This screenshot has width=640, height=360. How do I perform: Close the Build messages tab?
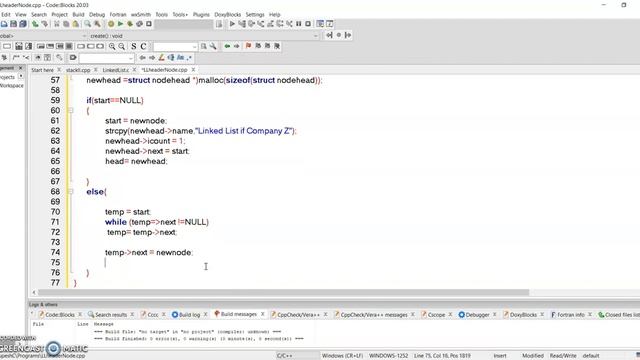262,314
